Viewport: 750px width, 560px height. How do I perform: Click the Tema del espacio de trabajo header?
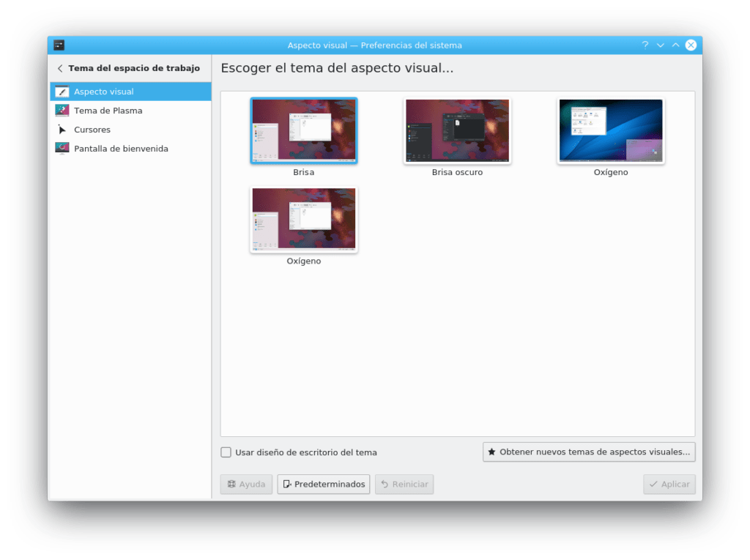tap(134, 68)
